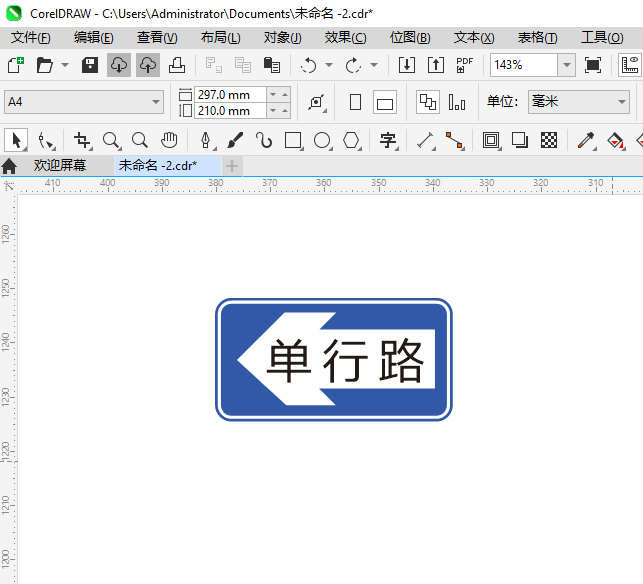The image size is (643, 584).
Task: Click the cloud upload icon
Action: click(148, 65)
